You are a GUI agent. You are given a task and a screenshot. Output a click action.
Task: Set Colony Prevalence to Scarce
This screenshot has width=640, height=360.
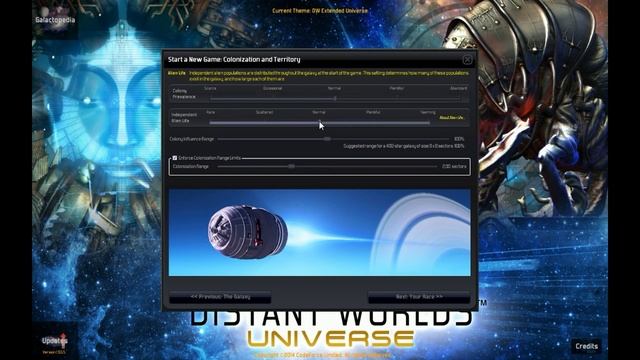[210, 88]
